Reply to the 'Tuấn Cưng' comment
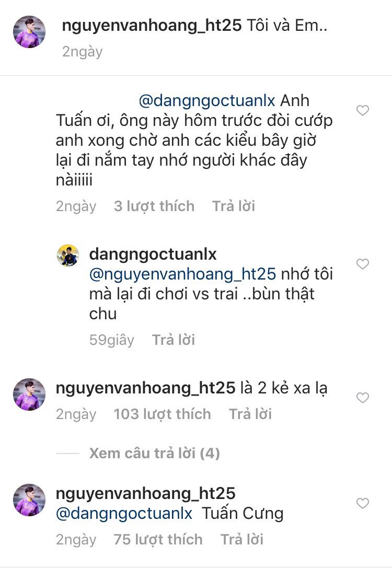Viewport: 392px width, 569px height. 241,539
